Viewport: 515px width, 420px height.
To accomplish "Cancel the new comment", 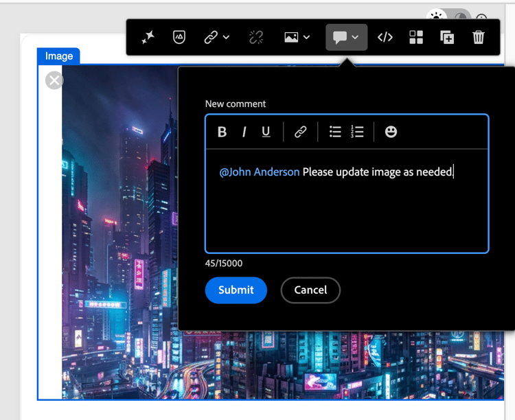I will point(310,290).
